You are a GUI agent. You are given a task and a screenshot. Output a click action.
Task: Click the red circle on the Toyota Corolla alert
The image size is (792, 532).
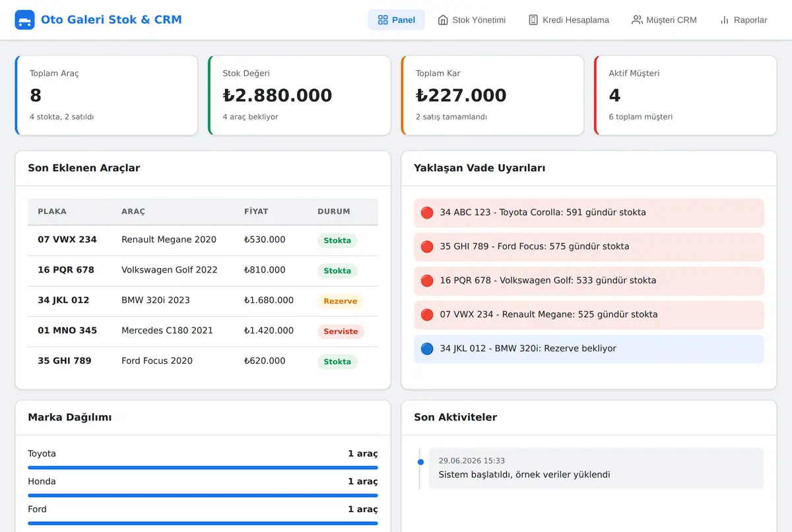(427, 213)
